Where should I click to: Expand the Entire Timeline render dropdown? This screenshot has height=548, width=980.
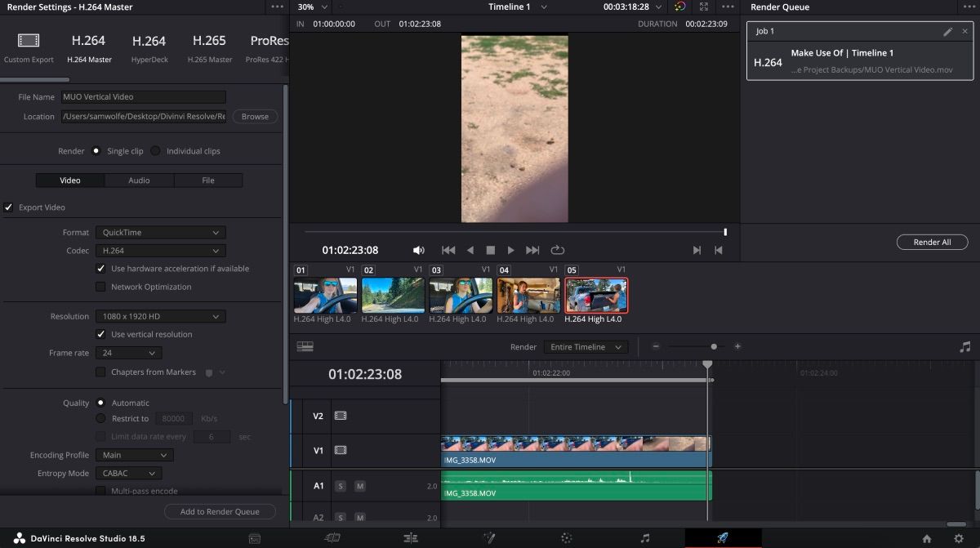coord(584,346)
